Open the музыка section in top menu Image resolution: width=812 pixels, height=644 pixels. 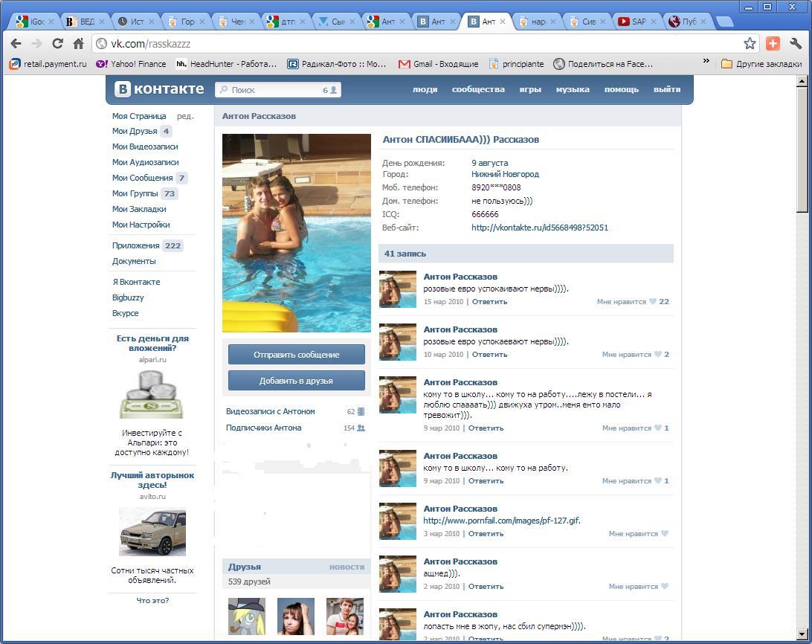(572, 89)
